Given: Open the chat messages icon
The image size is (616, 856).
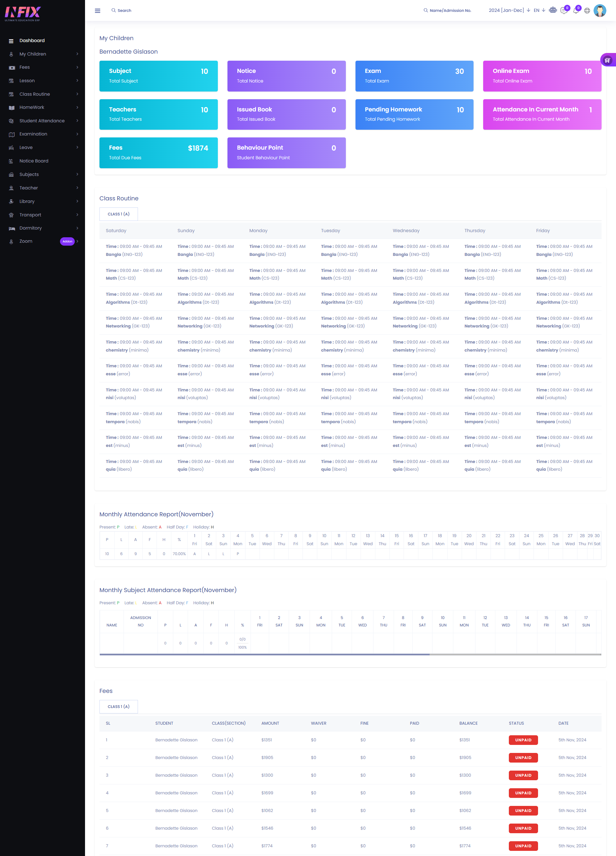Looking at the screenshot, I should click(x=564, y=11).
